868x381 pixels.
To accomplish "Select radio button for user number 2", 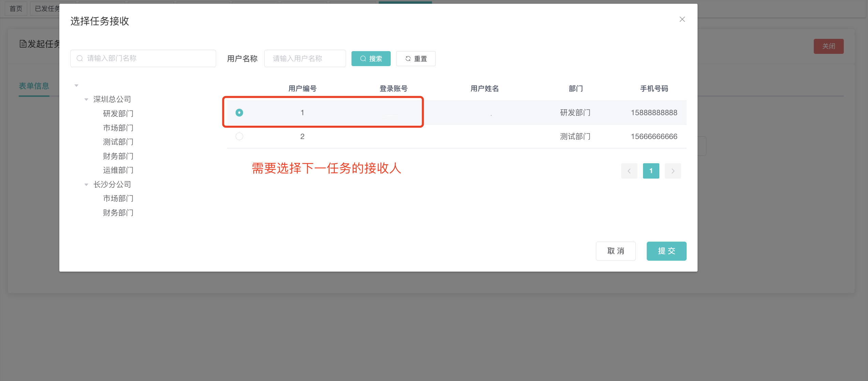I will point(239,136).
